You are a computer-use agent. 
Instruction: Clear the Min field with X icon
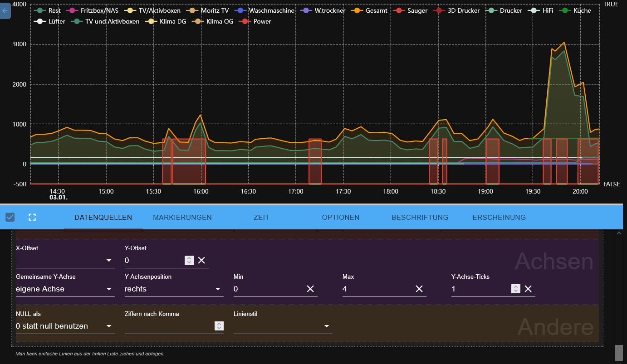point(310,289)
